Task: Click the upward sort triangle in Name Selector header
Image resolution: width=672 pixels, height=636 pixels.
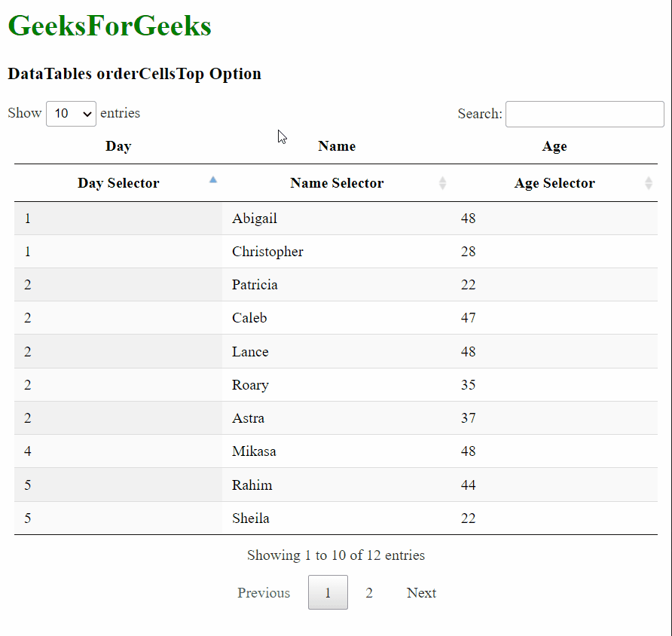Action: click(x=442, y=179)
